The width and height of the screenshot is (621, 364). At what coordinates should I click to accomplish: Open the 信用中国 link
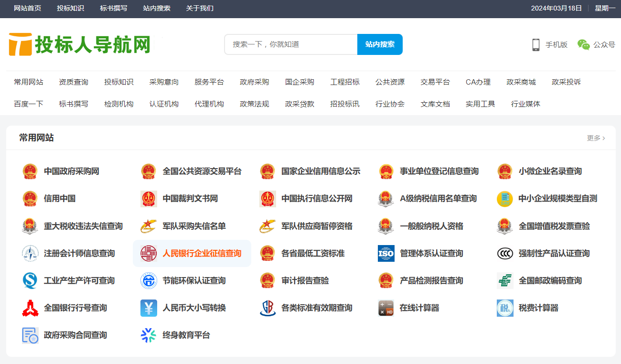(60, 199)
